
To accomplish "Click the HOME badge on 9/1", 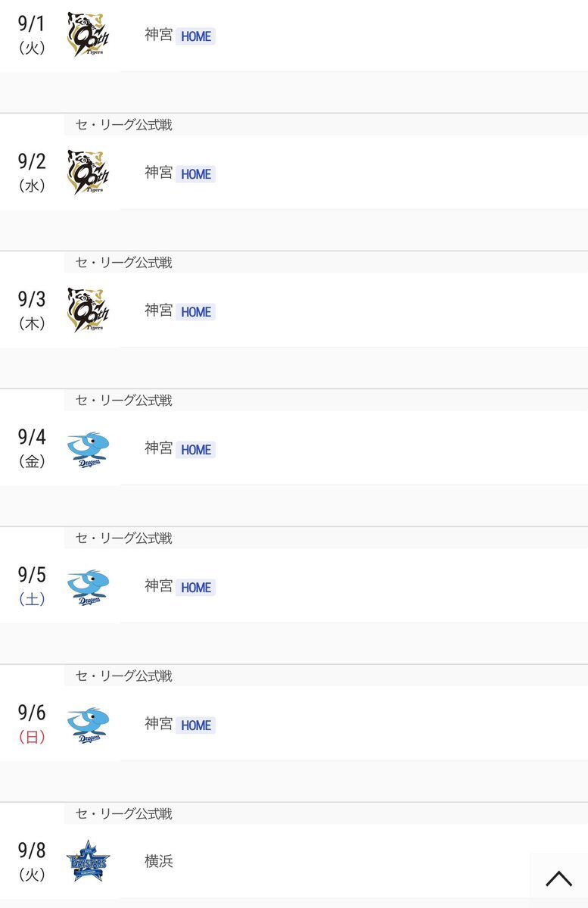I will tap(196, 36).
